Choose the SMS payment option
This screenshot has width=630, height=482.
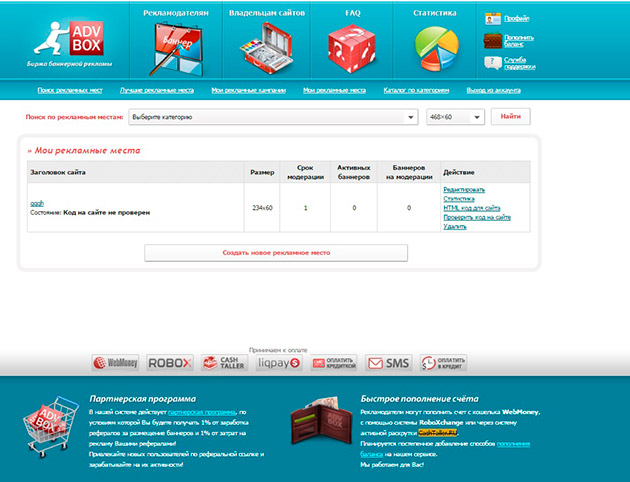pyautogui.click(x=389, y=363)
